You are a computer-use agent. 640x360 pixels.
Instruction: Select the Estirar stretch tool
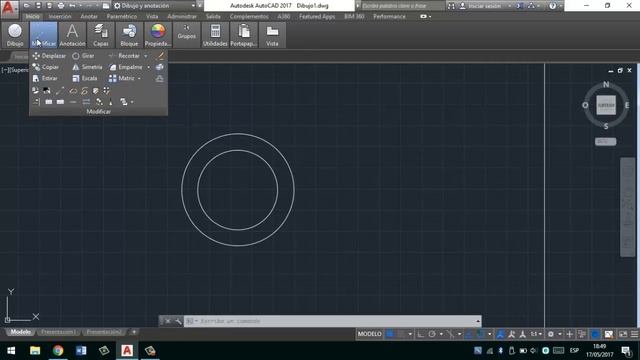click(45, 78)
